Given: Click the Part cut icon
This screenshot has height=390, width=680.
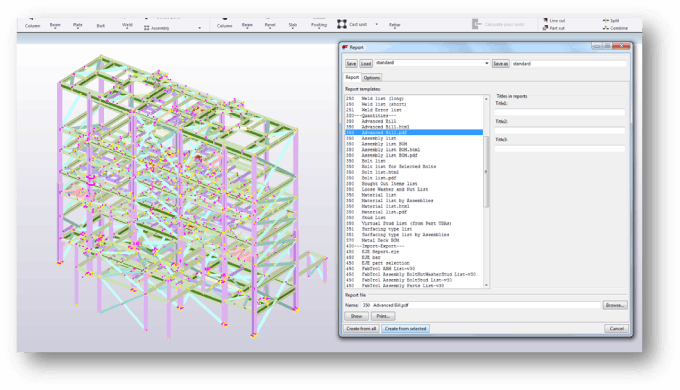Looking at the screenshot, I should (x=546, y=28).
